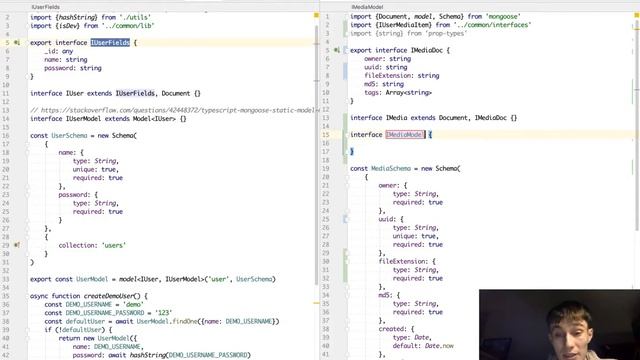The width and height of the screenshot is (640, 360).
Task: Click the _id: any field
Action: click(59, 51)
